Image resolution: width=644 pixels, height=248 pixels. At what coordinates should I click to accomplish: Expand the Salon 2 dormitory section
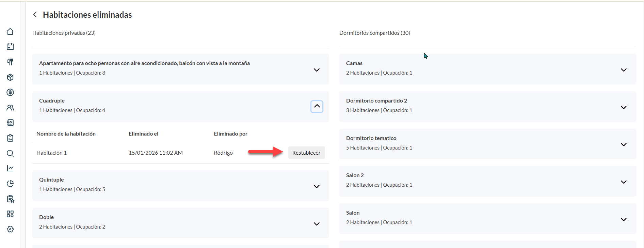click(623, 182)
